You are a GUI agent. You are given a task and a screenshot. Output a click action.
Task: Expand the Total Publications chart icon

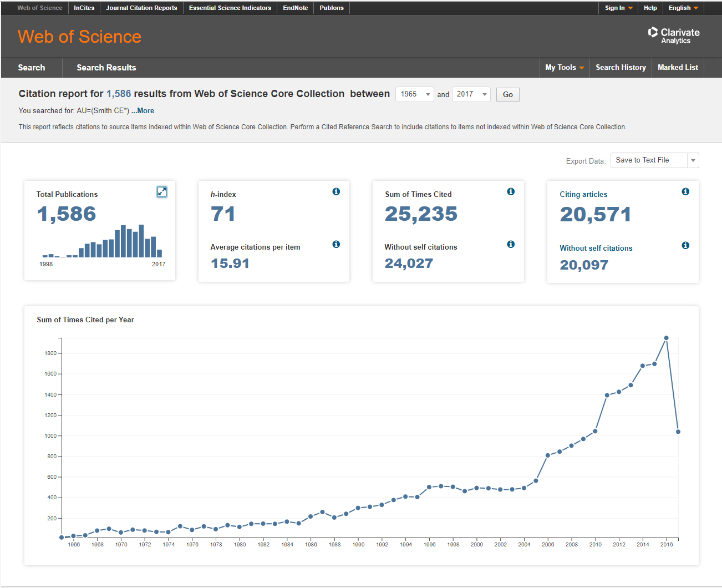pyautogui.click(x=162, y=192)
